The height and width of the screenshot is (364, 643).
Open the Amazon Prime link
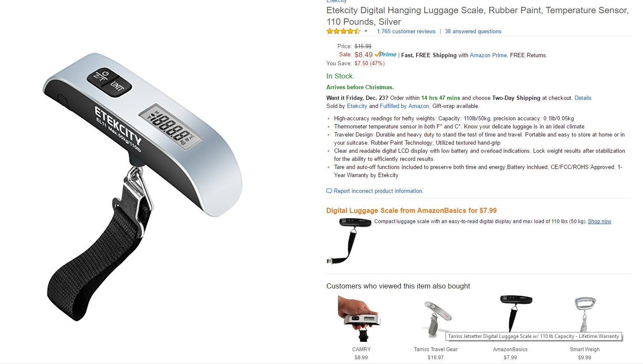pyautogui.click(x=488, y=55)
